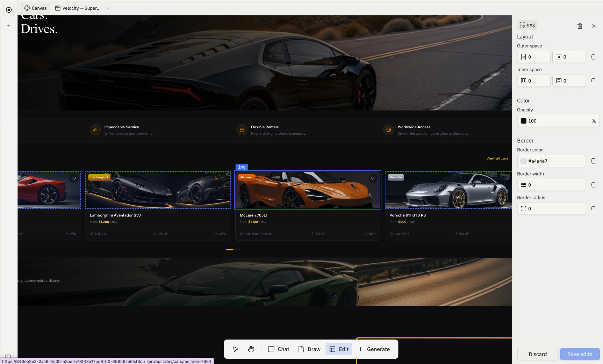Image resolution: width=603 pixels, height=364 pixels.
Task: Click the 765 HP spec text
Action: tap(320, 234)
